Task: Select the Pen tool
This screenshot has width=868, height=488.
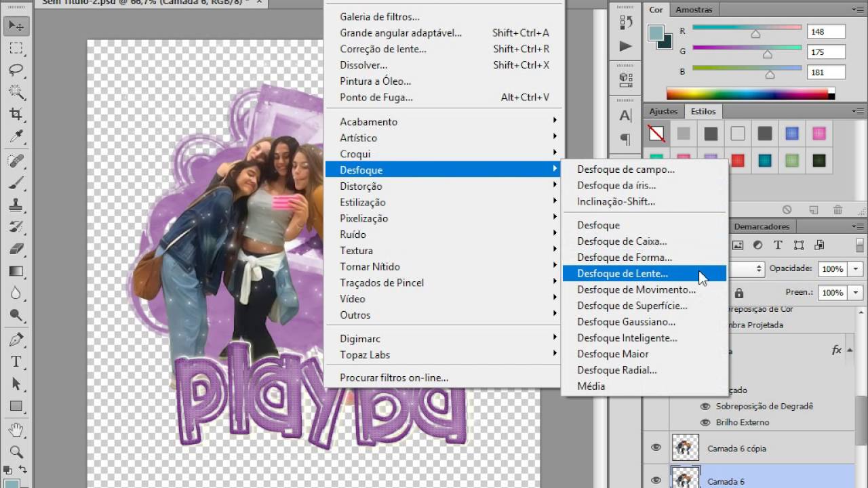Action: coord(16,339)
